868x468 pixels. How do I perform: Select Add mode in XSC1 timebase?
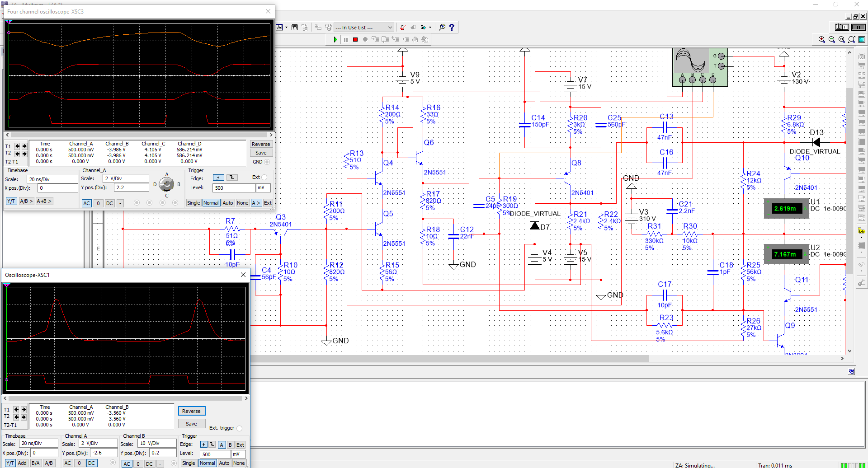pos(22,463)
